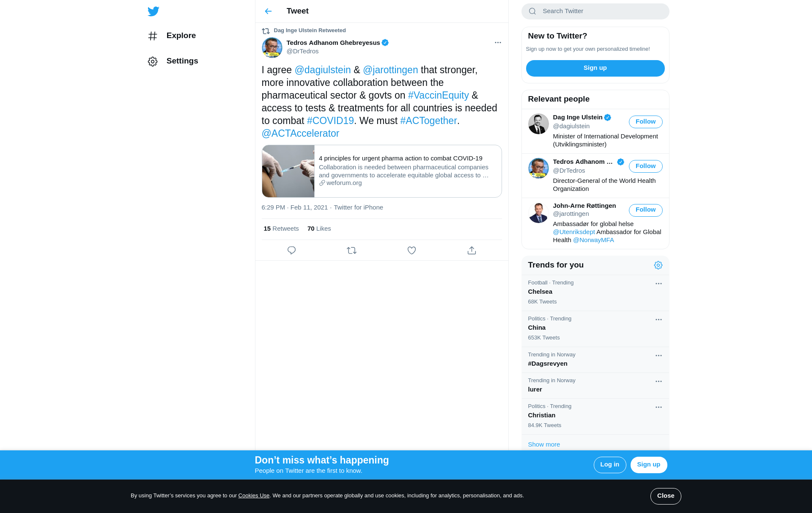Click the Twitter bird logo
The height and width of the screenshot is (513, 812).
coord(154,11)
